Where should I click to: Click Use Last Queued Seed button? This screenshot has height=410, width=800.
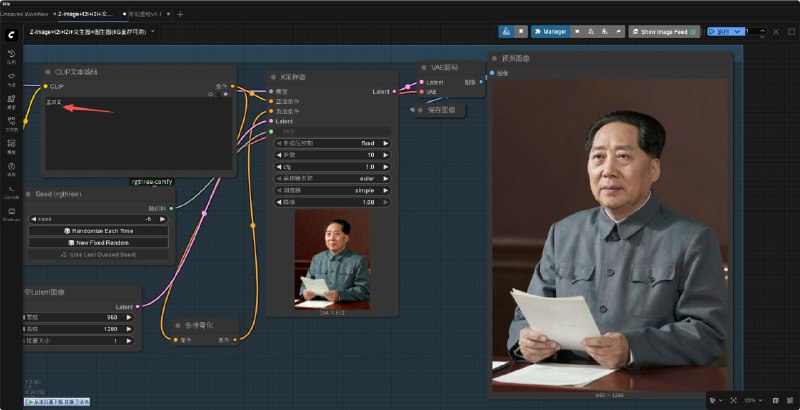[98, 254]
